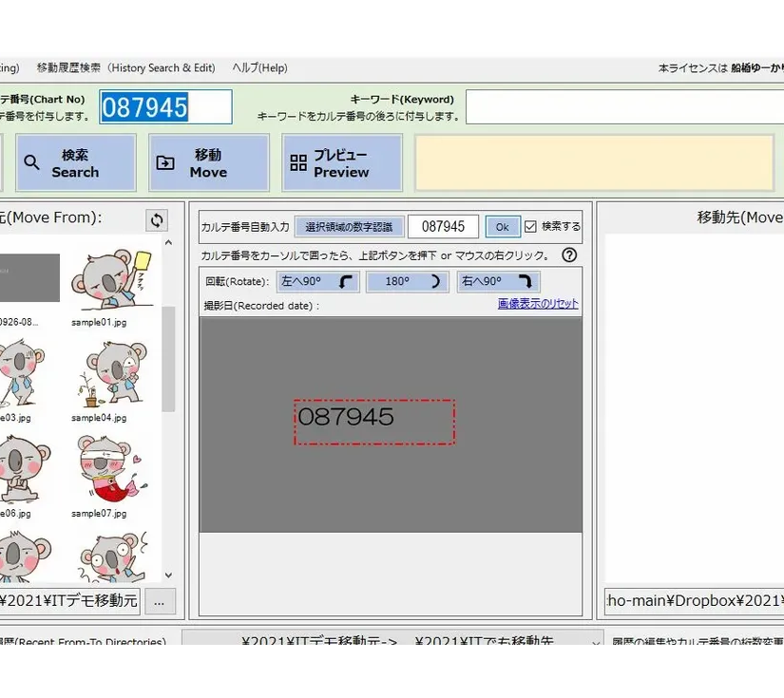Screen dimensions: 784x698
Task: Rotate image right 90° (右へ90°)
Action: (x=498, y=282)
